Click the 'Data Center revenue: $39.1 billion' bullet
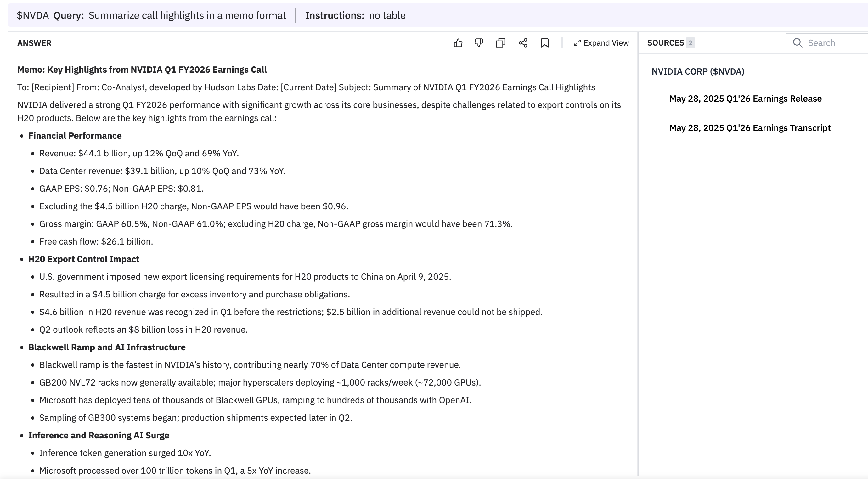 (x=162, y=171)
